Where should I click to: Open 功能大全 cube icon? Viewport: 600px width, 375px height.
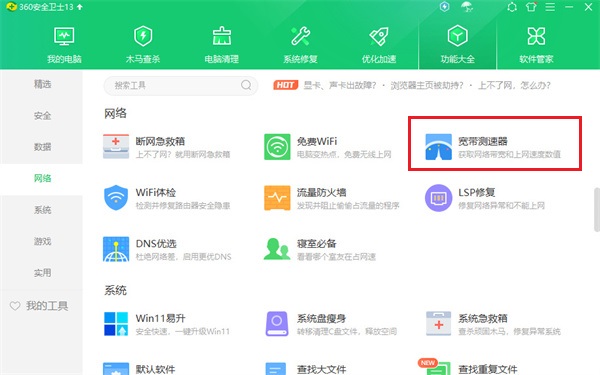coord(458,36)
